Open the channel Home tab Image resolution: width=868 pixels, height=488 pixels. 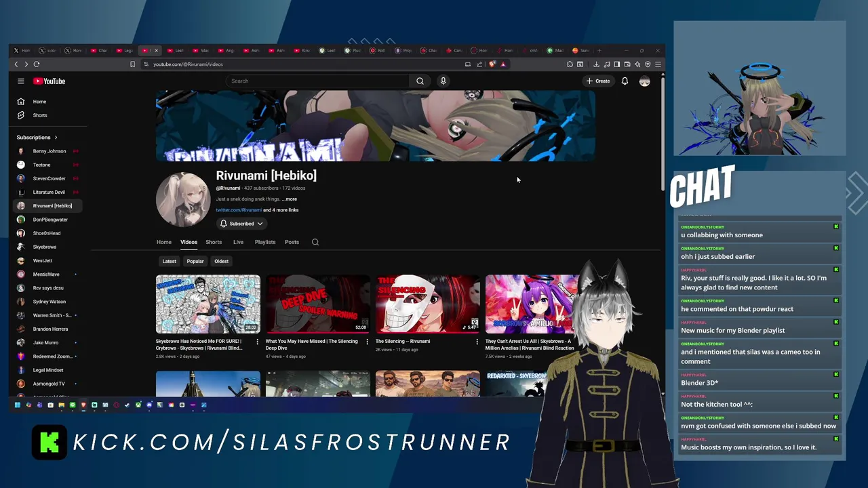coord(164,242)
